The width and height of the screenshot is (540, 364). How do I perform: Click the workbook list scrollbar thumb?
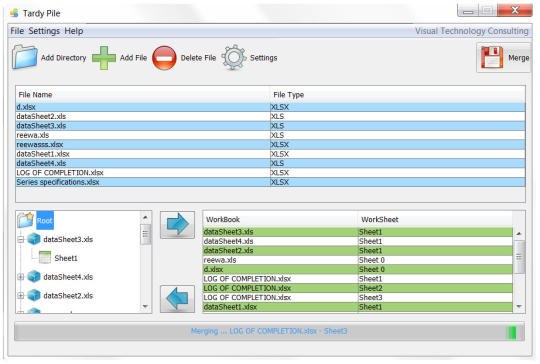(x=519, y=257)
